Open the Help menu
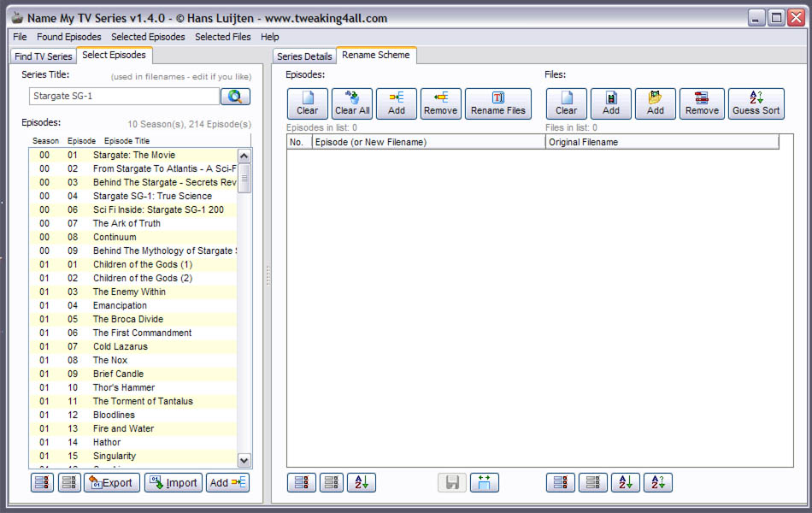812x513 pixels. click(270, 37)
